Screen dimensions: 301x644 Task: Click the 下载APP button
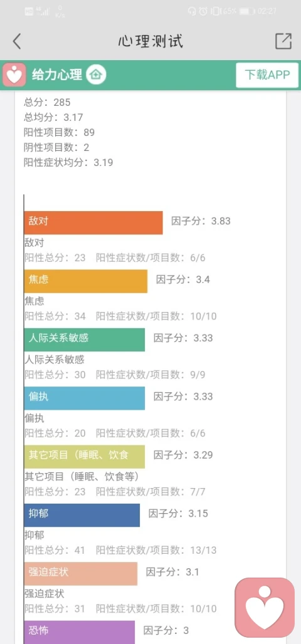point(267,75)
